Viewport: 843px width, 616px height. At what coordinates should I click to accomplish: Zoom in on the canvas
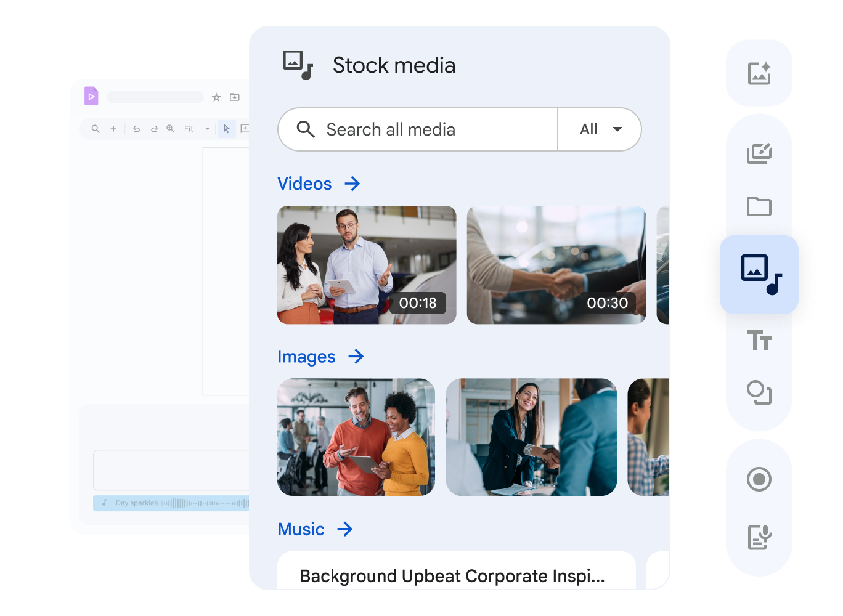[170, 129]
